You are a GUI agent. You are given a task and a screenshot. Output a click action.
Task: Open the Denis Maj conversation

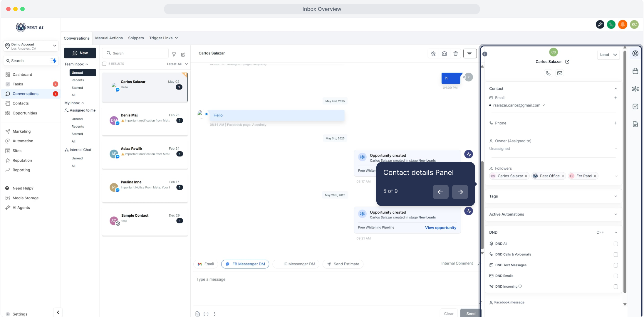click(x=145, y=121)
